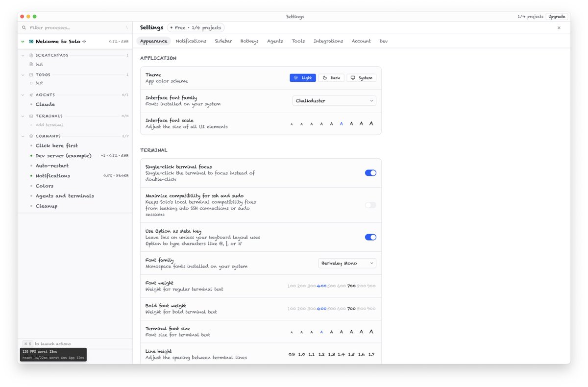The width and height of the screenshot is (588, 387).
Task: Click the Commands section stack icon
Action: 31,136
